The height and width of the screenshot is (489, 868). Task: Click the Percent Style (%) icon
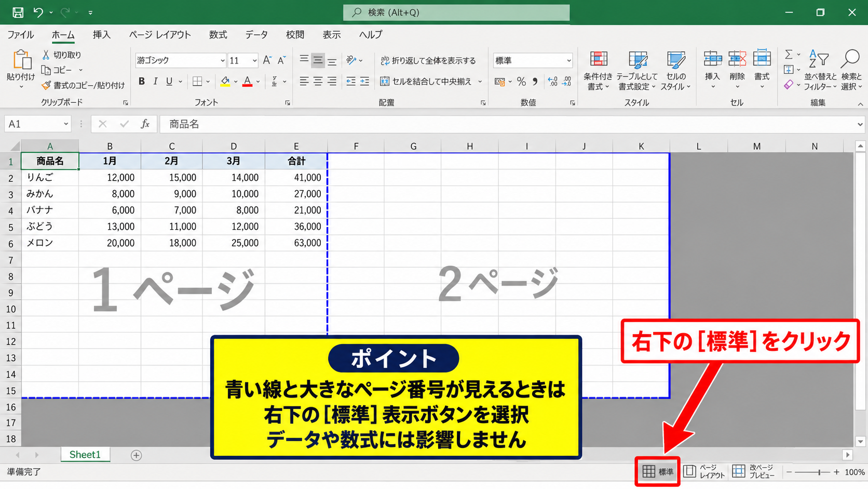[x=521, y=82]
